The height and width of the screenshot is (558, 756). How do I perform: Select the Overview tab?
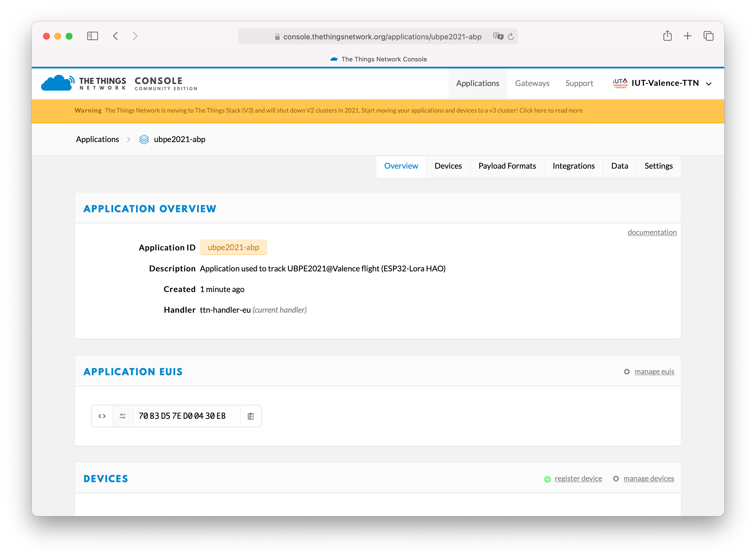point(401,166)
